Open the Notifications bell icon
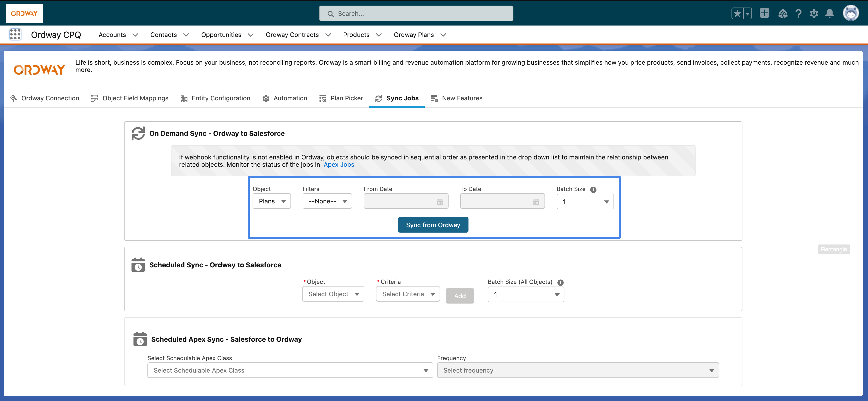Screen dimensions: 868x401 (830, 14)
